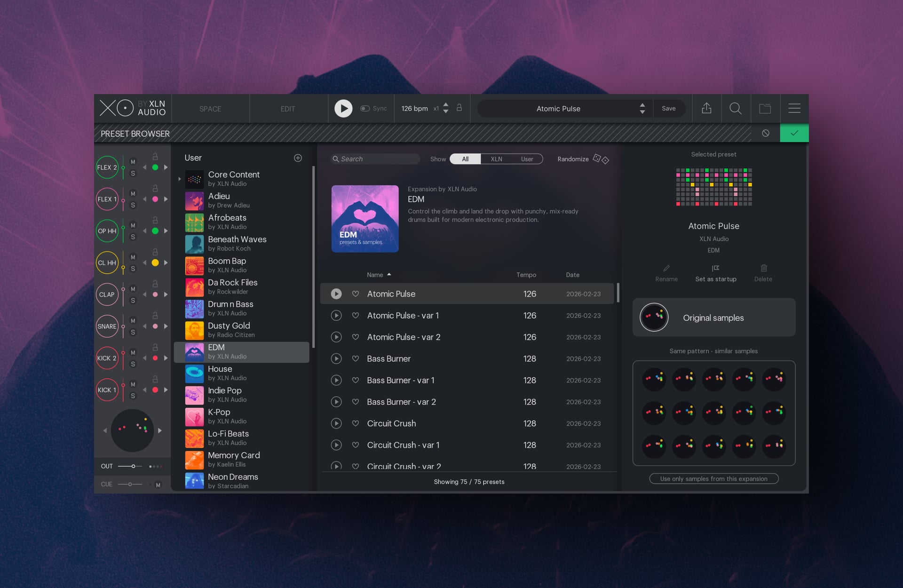This screenshot has width=903, height=588.
Task: Click the add user folder plus icon
Action: click(298, 158)
